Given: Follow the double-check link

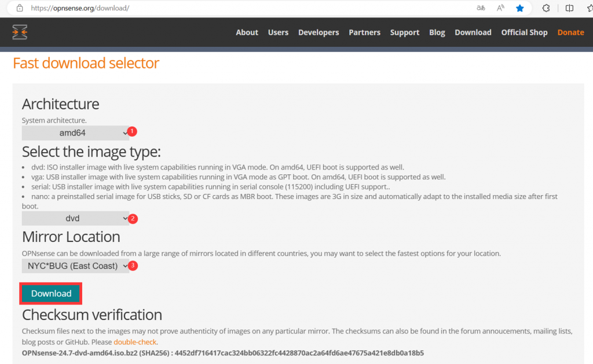Looking at the screenshot, I should pyautogui.click(x=135, y=342).
